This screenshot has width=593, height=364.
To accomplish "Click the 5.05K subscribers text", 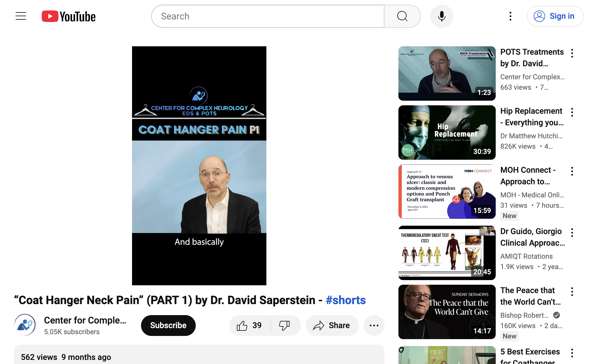I will [72, 332].
